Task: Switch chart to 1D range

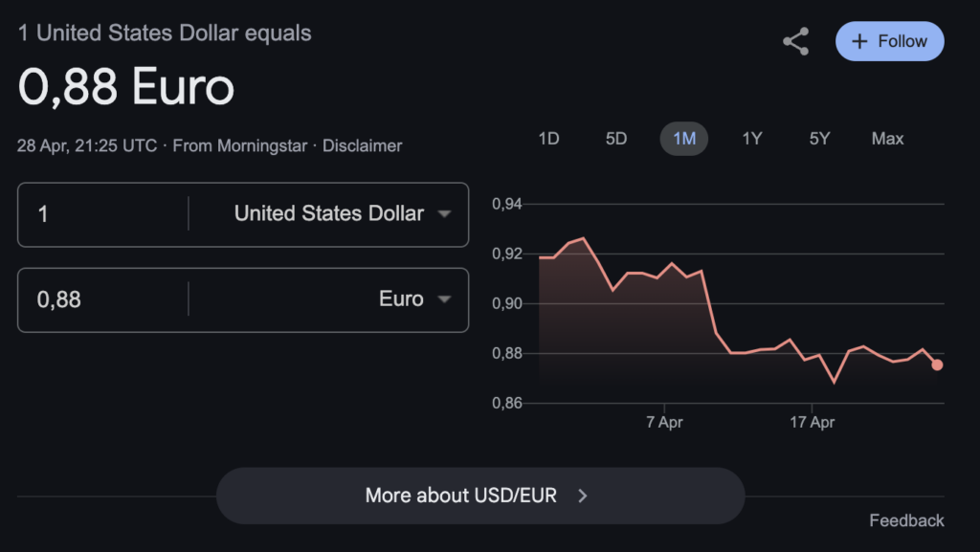Action: 548,139
